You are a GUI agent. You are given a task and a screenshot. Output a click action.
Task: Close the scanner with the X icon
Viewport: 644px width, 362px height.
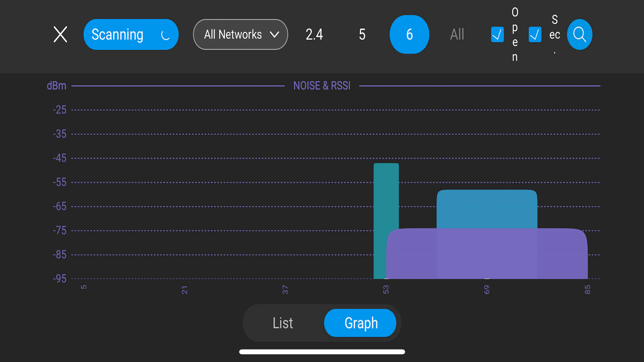click(60, 34)
